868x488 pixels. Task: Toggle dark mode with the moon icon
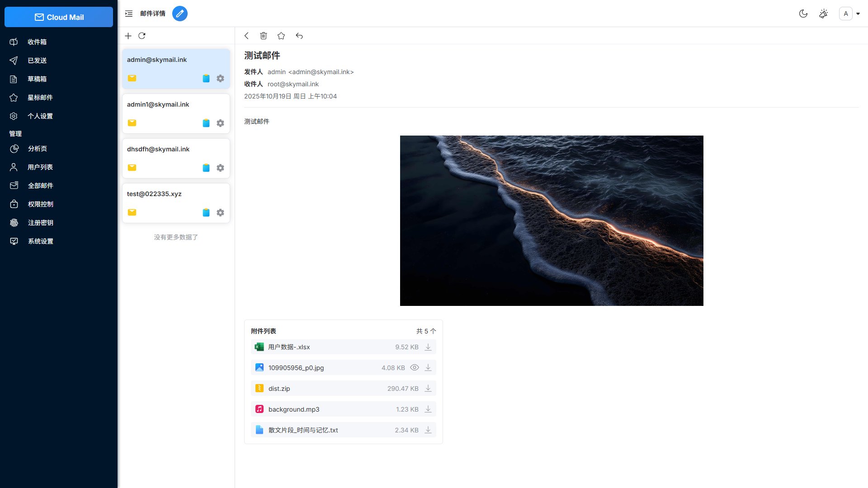[x=803, y=14]
